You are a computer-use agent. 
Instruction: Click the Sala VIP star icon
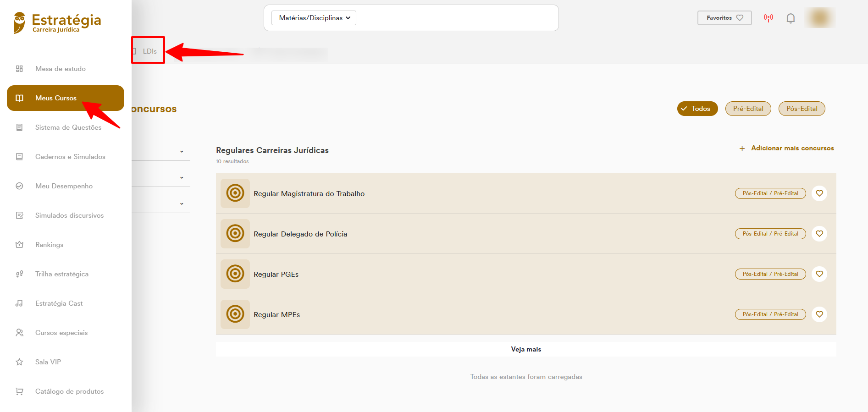pyautogui.click(x=19, y=362)
